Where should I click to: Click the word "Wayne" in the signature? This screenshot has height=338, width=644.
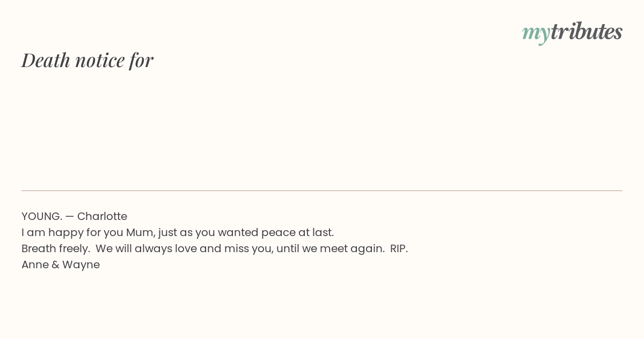click(81, 264)
